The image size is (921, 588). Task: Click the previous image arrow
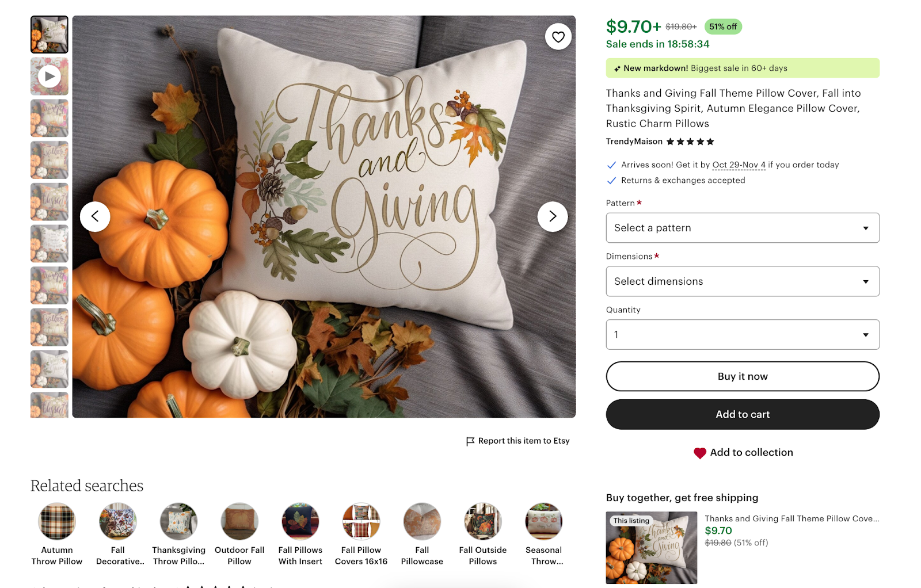pos(96,216)
